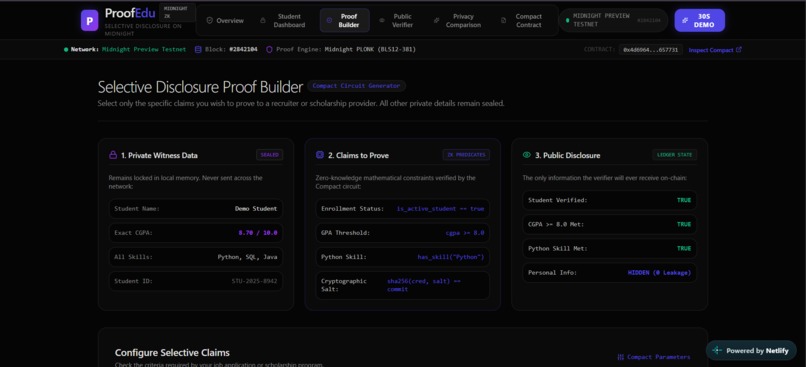Open the Inspect Compact link
The width and height of the screenshot is (806, 367).
715,50
